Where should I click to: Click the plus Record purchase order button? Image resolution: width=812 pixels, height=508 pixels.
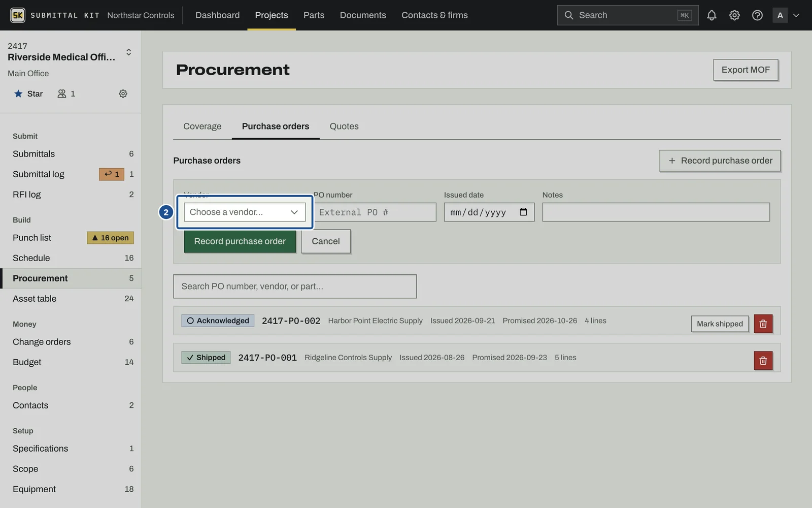coord(720,161)
